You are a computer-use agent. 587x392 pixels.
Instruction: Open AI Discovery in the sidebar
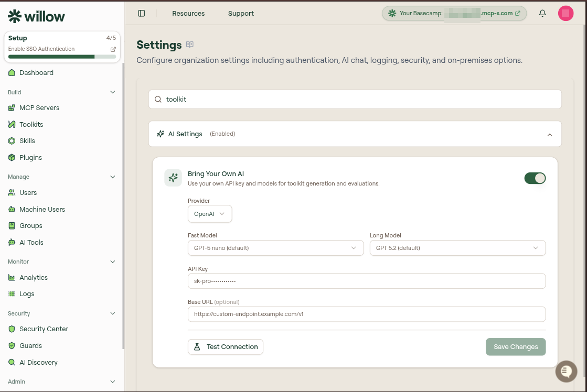tap(39, 362)
